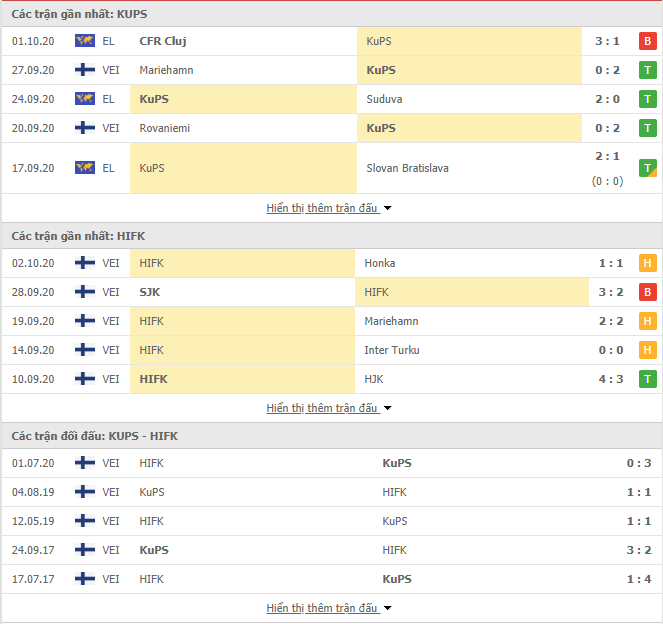Image resolution: width=663 pixels, height=624 pixels.
Task: Click the bold KuPS name in the 24.09.17 row
Action: point(154,550)
